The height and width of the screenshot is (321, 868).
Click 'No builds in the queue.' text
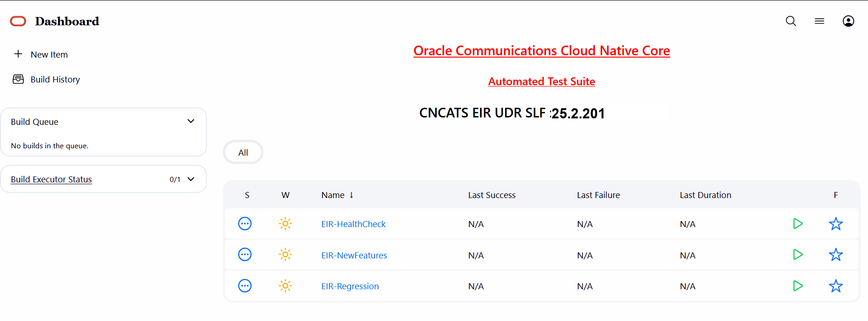(50, 146)
